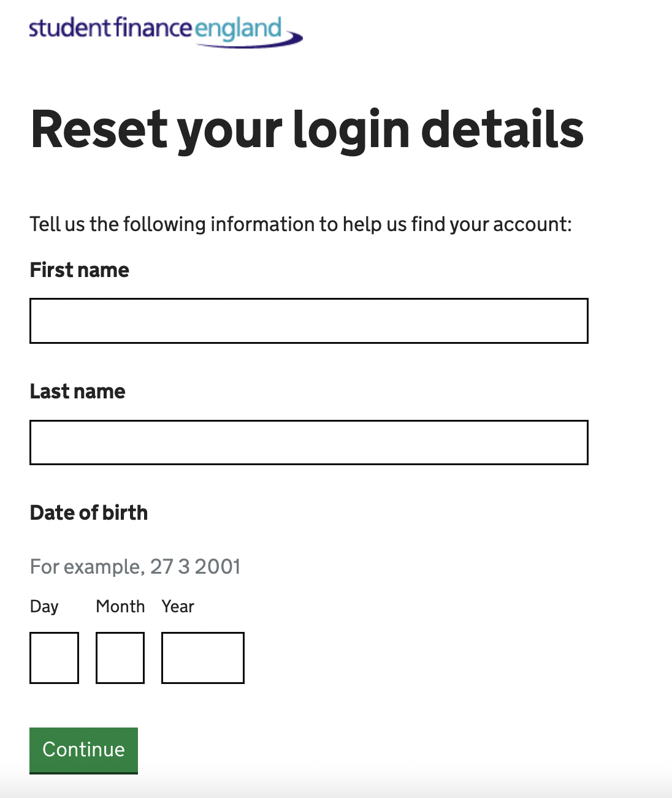
Task: Focus the Last name text field
Action: [x=309, y=443]
